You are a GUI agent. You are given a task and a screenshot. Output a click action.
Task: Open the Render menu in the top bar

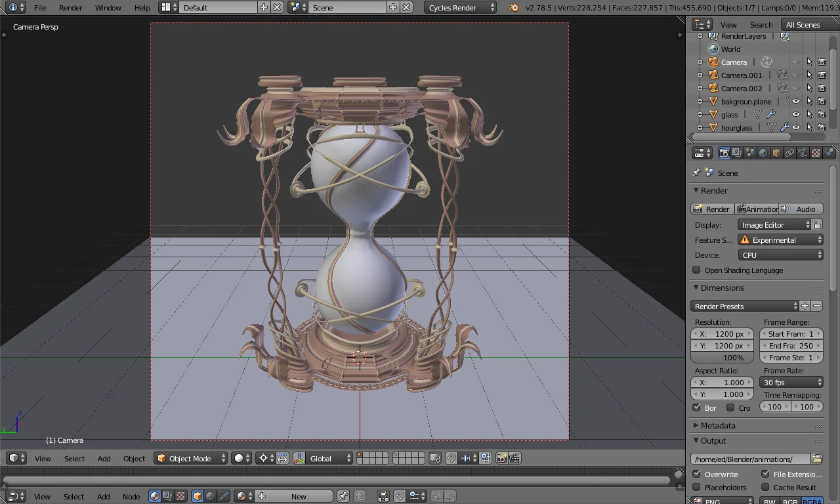70,8
